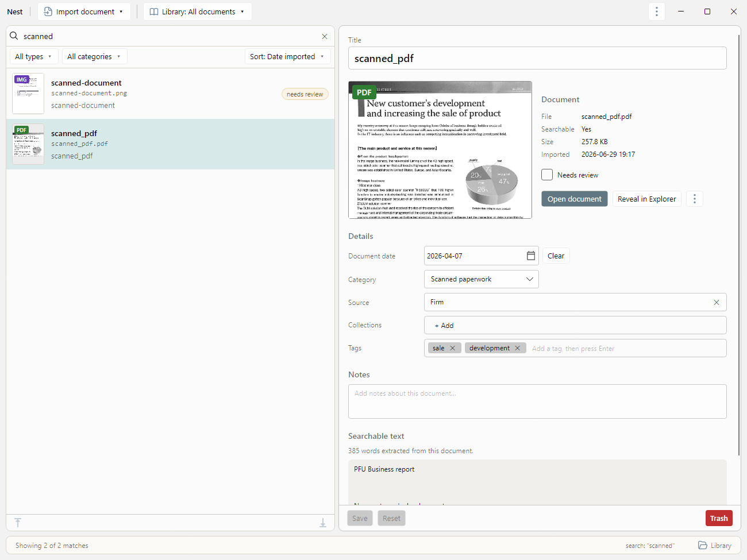Viewport: 747px width, 560px height.
Task: Edit the Title field
Action: (x=537, y=58)
